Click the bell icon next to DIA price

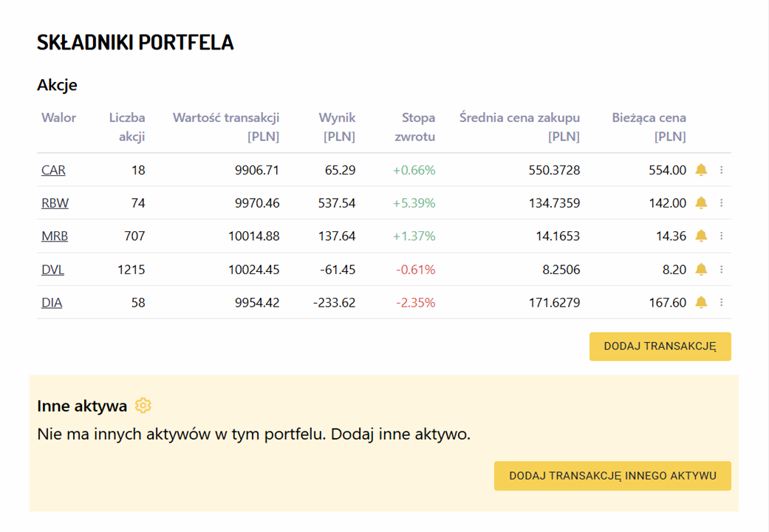click(701, 302)
